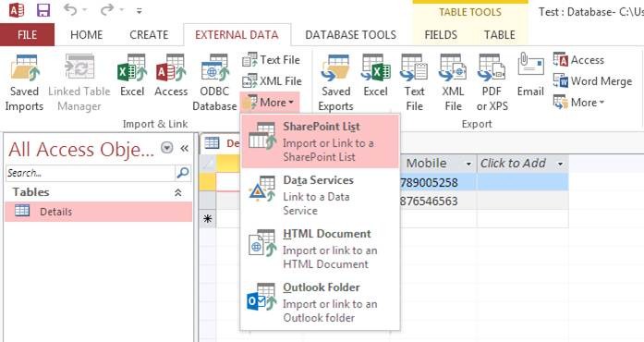Open Saved Imports

(24, 83)
